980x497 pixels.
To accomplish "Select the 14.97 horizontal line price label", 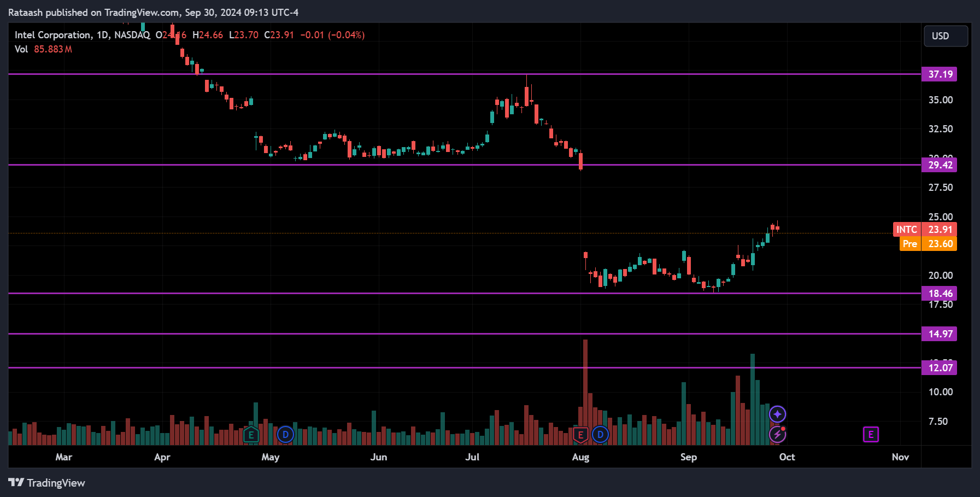I will [x=940, y=334].
